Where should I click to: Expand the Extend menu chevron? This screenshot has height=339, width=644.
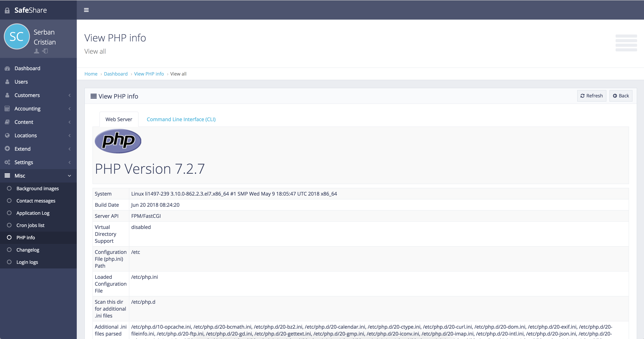point(69,149)
